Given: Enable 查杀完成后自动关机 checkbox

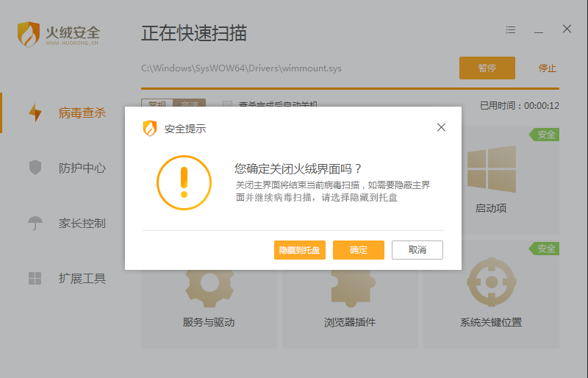Looking at the screenshot, I should 227,105.
